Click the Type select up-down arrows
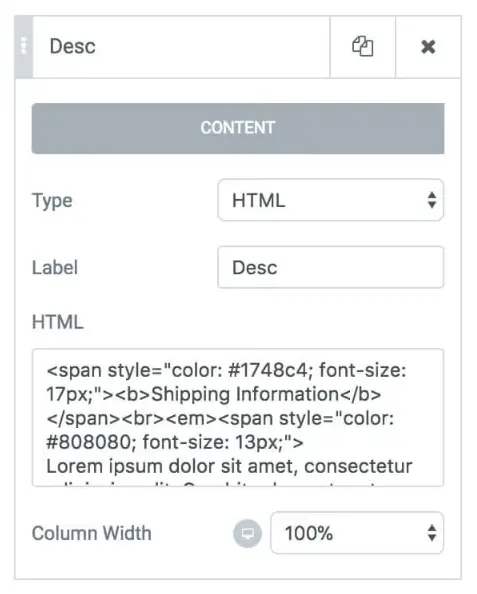Screen dimensions: 477x594 pyautogui.click(x=432, y=200)
